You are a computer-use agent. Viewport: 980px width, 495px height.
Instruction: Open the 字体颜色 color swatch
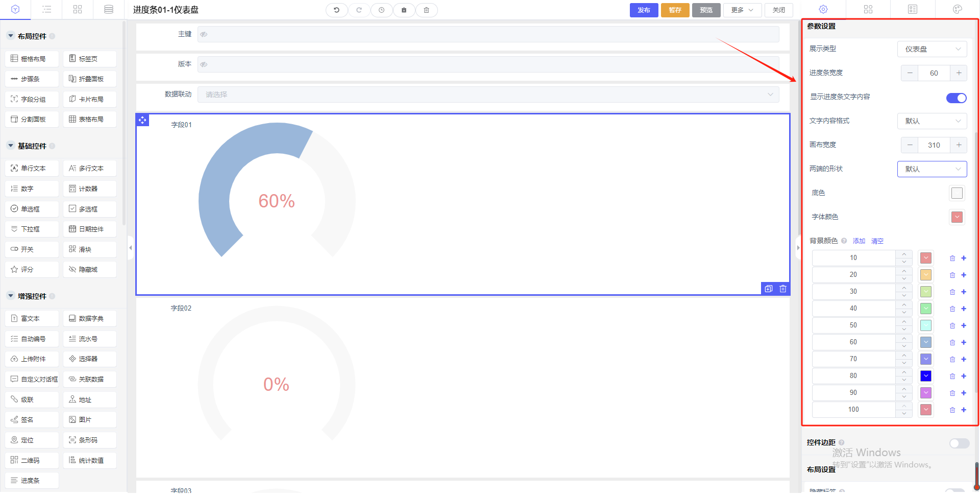pyautogui.click(x=957, y=217)
